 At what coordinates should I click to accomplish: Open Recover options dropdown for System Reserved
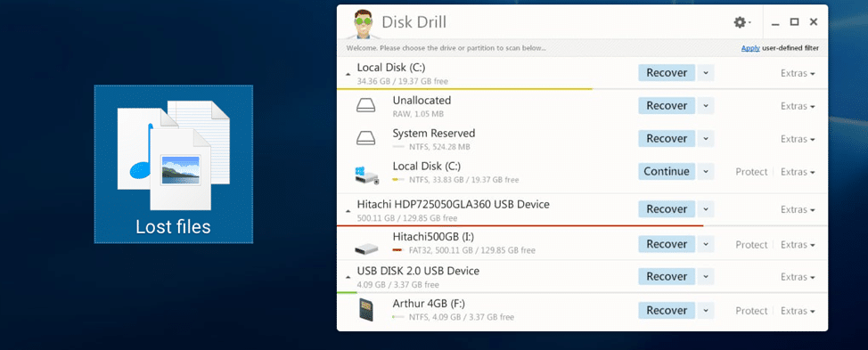(x=705, y=138)
